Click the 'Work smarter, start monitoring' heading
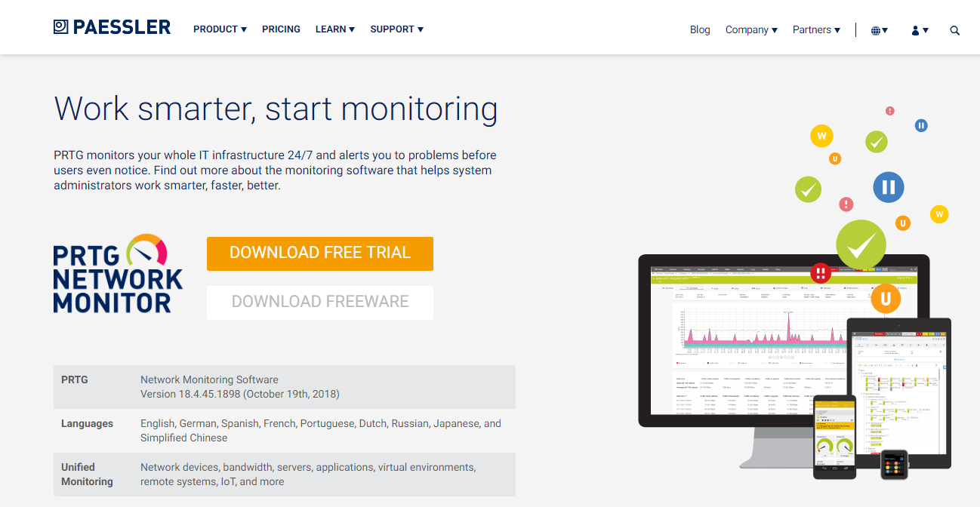This screenshot has height=507, width=980. pyautogui.click(x=276, y=109)
